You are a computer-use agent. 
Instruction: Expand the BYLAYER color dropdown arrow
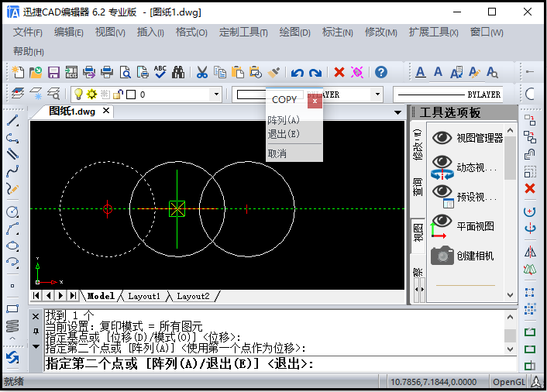(x=377, y=95)
